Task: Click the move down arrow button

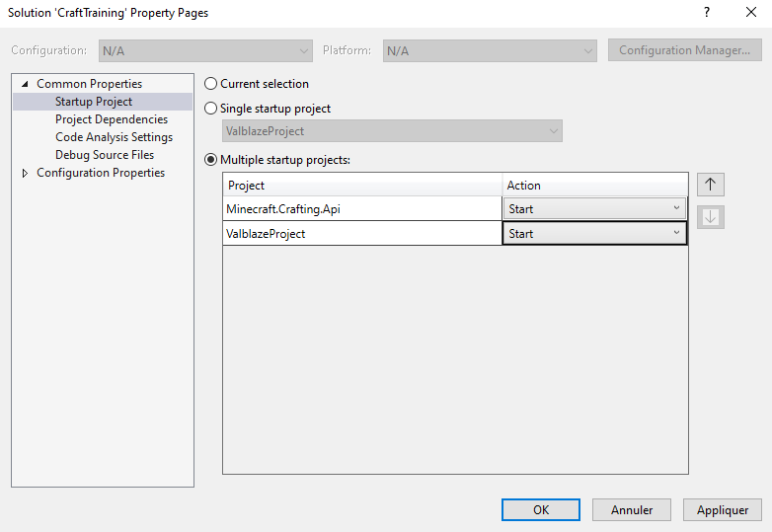Action: point(710,217)
